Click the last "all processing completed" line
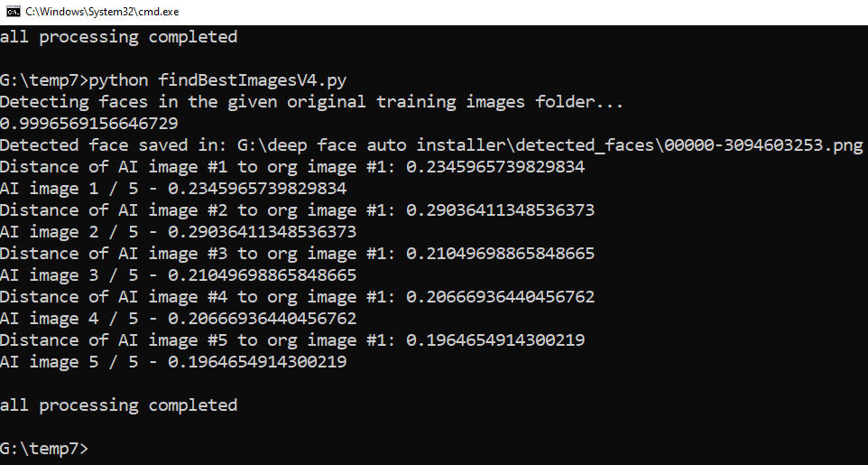868x465 pixels. pos(118,405)
